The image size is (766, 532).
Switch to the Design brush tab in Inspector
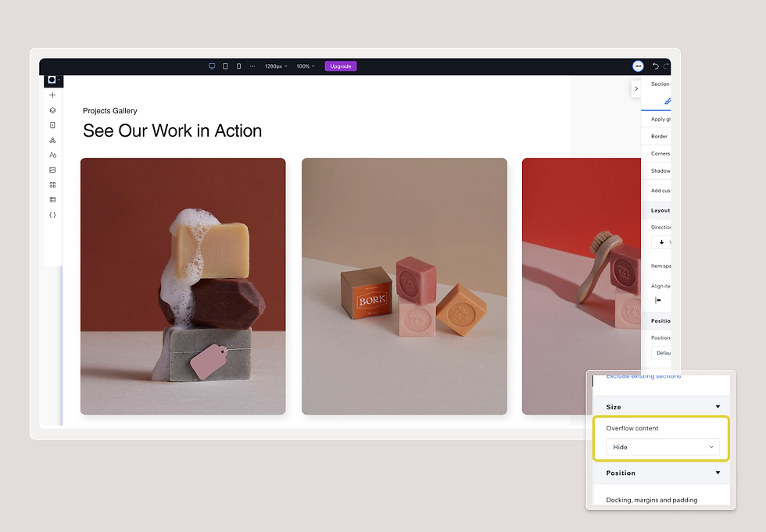668,101
